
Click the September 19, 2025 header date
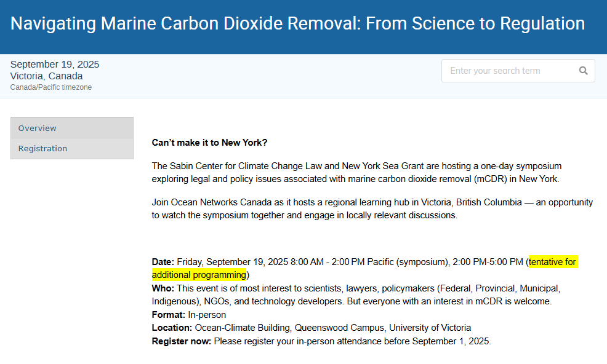coord(55,65)
